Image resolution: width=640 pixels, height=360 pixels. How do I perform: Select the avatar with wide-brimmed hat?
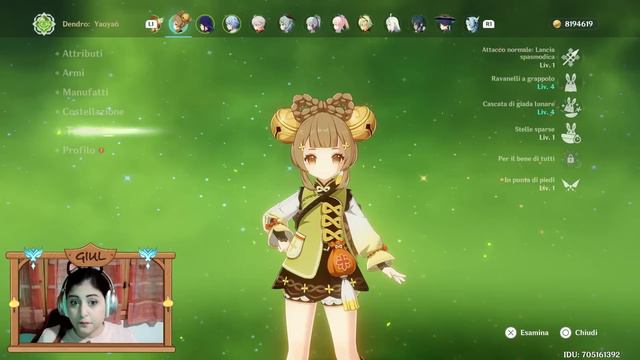[445, 23]
